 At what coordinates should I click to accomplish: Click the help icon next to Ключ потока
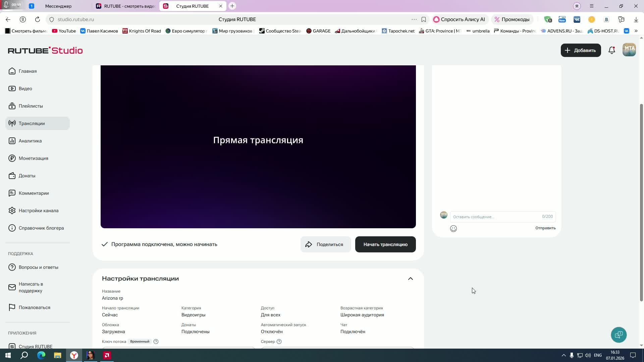156,342
